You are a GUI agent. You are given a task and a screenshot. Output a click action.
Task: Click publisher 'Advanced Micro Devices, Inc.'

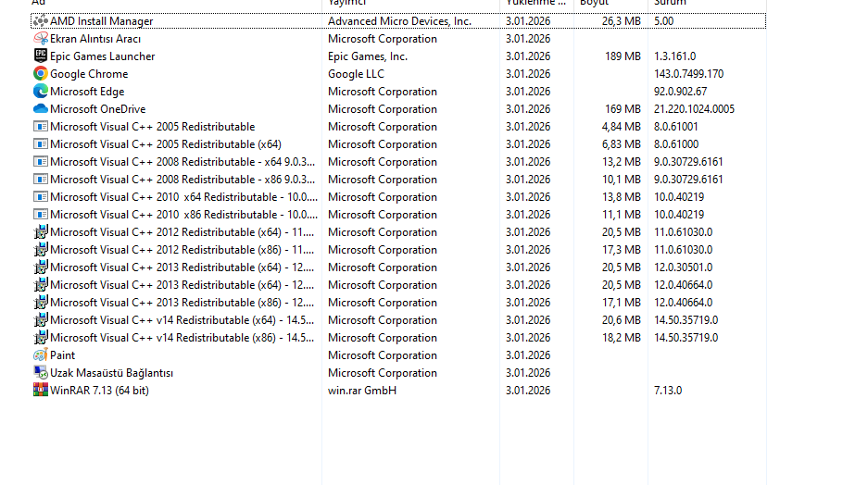399,21
